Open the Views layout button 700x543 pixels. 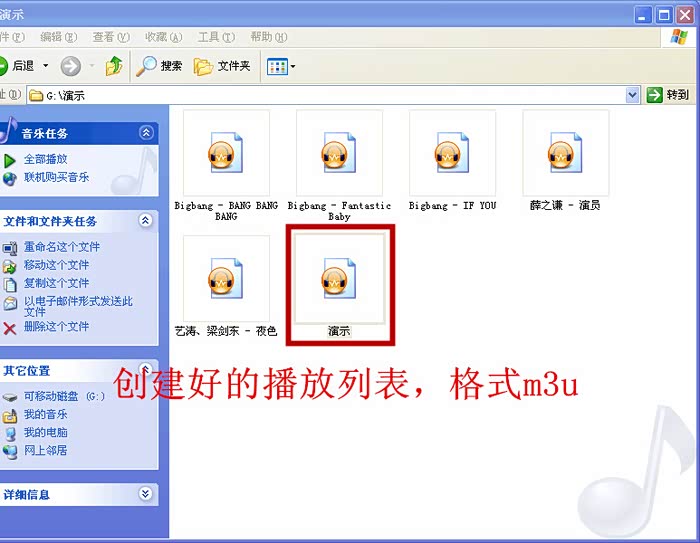pos(277,67)
